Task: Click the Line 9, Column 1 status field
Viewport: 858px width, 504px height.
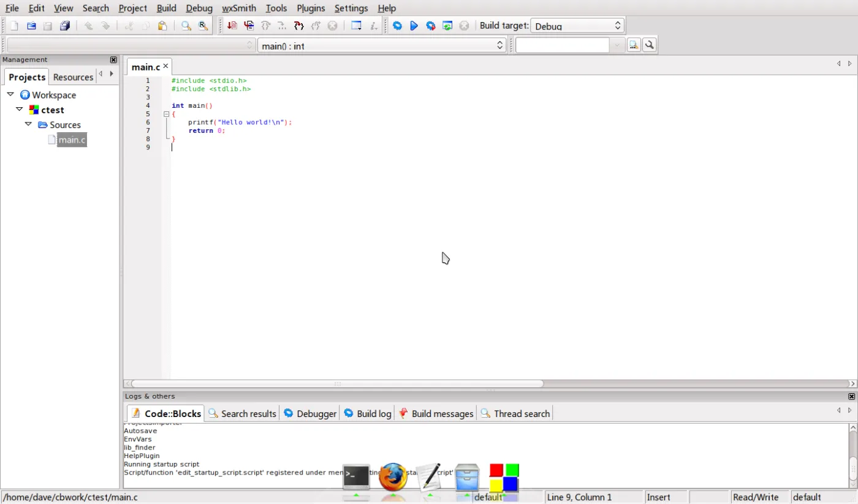Action: coord(593,497)
